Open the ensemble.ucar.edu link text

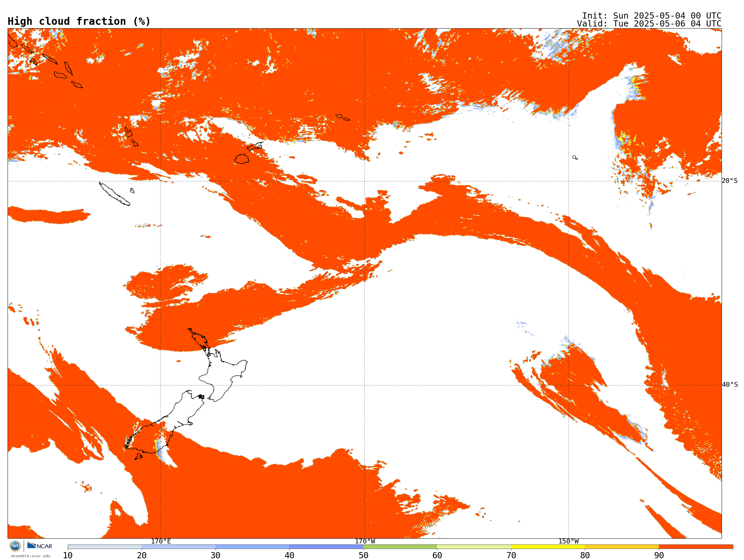31,556
